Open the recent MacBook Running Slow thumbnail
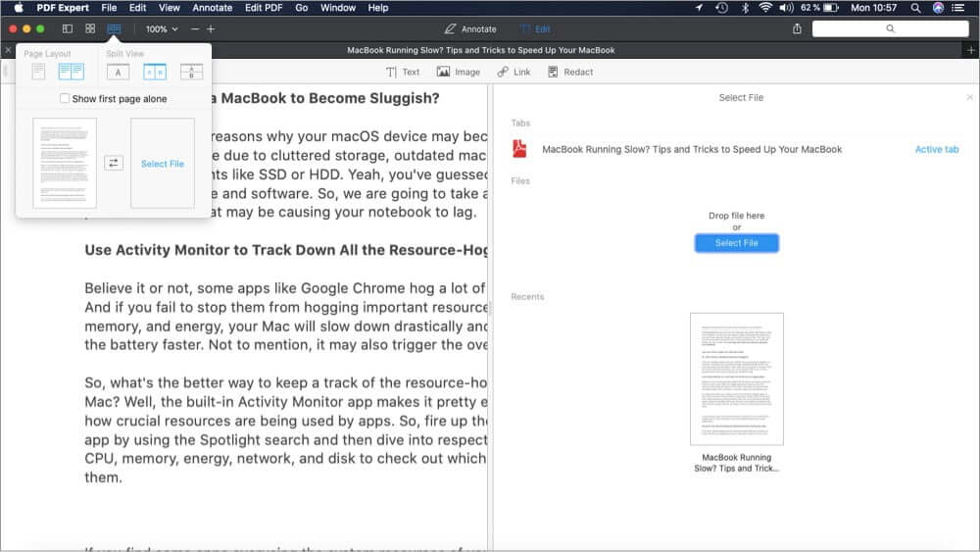The height and width of the screenshot is (552, 980). click(736, 378)
